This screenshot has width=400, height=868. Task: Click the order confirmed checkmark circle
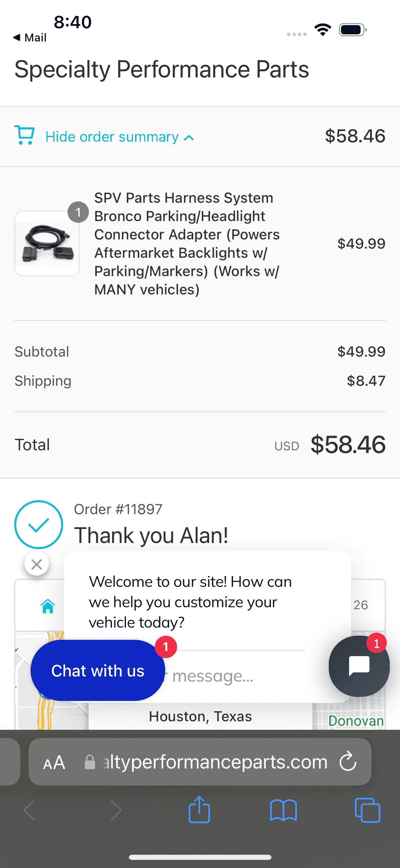coord(39,525)
